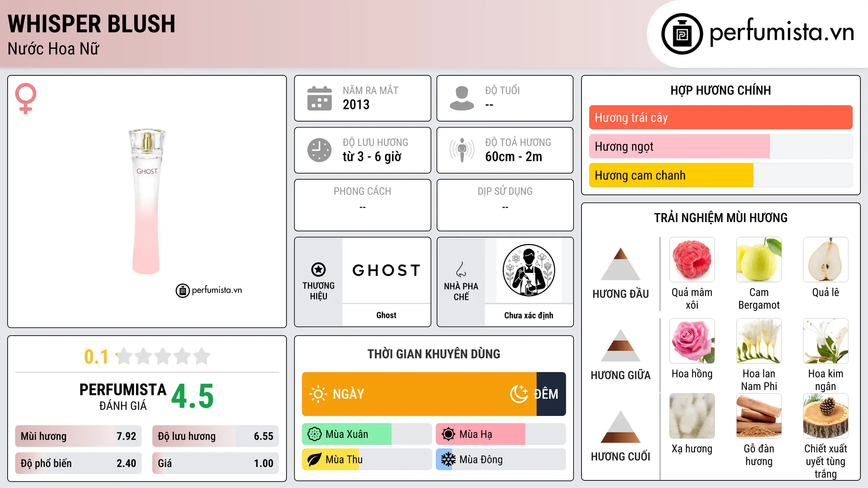
Task: Click the Ghost perfume bottle product image
Action: coord(147,201)
